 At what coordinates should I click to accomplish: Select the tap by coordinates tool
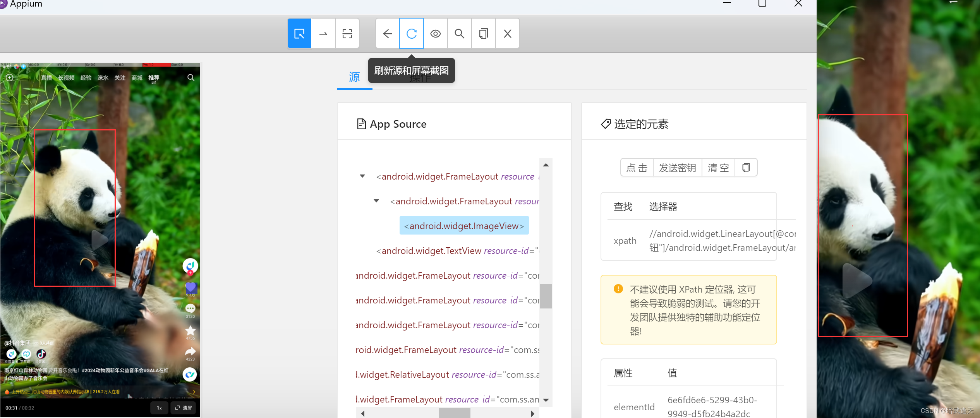pos(347,34)
